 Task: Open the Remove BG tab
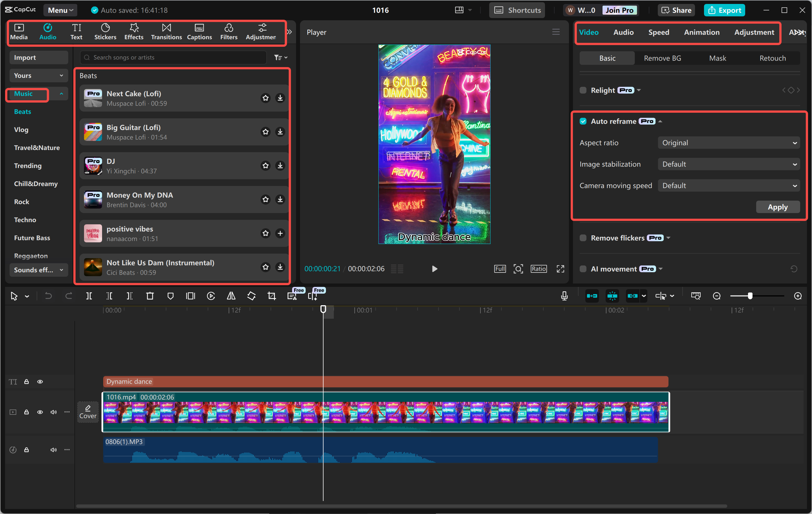coord(662,58)
